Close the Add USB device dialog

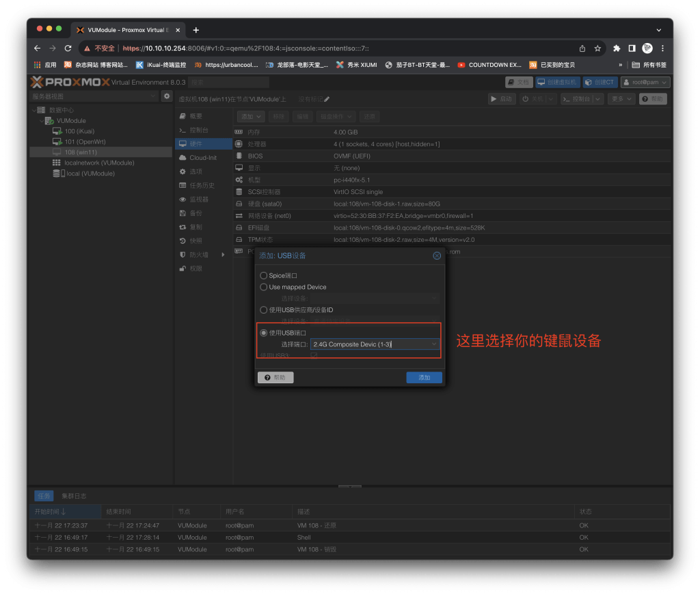[436, 255]
